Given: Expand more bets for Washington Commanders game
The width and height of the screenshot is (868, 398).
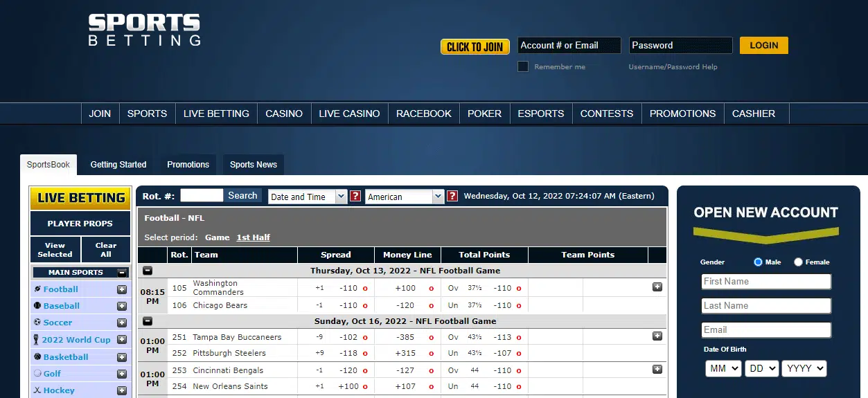Looking at the screenshot, I should click(x=657, y=287).
